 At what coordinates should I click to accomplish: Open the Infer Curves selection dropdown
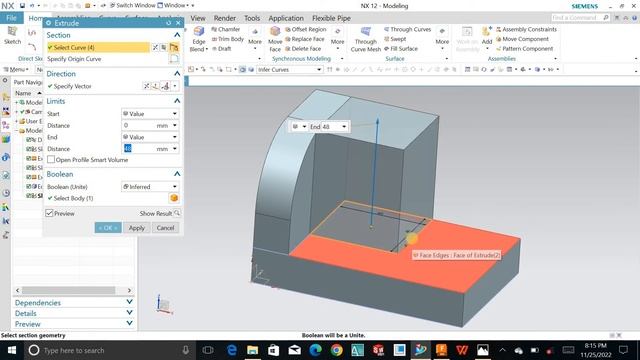pyautogui.click(x=289, y=69)
